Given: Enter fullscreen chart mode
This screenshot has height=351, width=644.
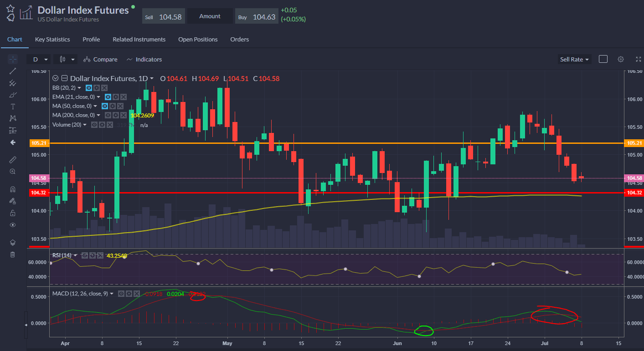Looking at the screenshot, I should click(638, 59).
